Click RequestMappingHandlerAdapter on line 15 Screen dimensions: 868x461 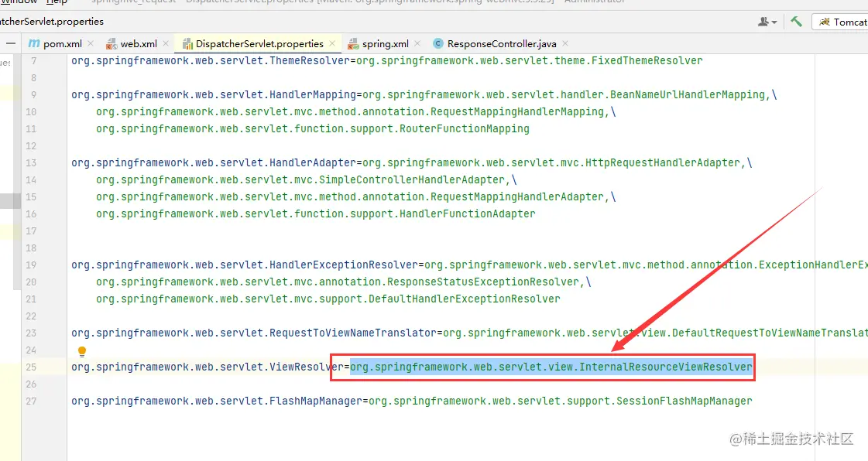(x=517, y=196)
